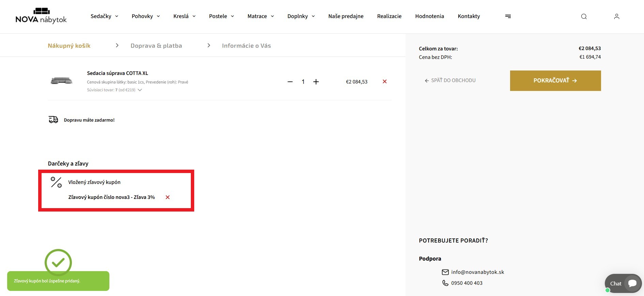Click info@novanabytok.sk email link
This screenshot has width=644, height=296.
tap(477, 272)
